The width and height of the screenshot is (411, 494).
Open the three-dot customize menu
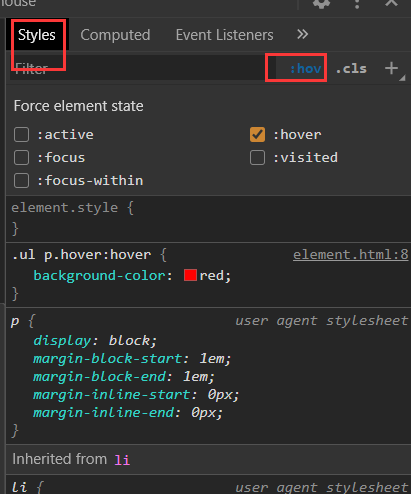357,3
